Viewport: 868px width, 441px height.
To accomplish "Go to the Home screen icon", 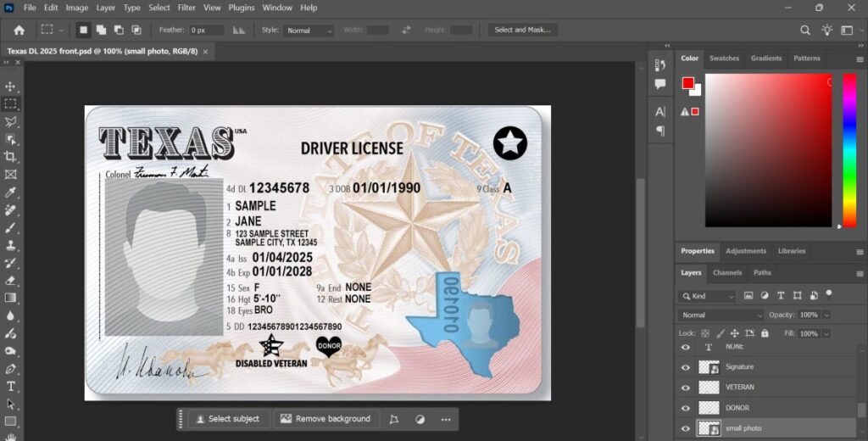I will (19, 30).
